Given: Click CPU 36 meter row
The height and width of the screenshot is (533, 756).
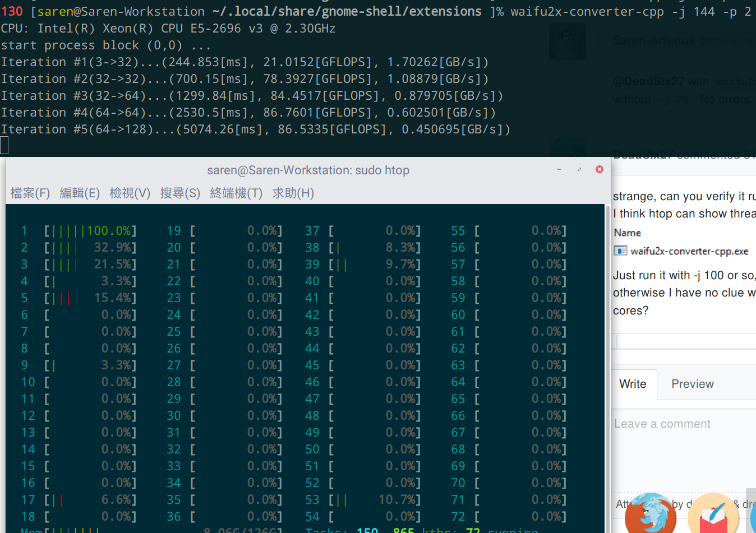Looking at the screenshot, I should click(224, 517).
